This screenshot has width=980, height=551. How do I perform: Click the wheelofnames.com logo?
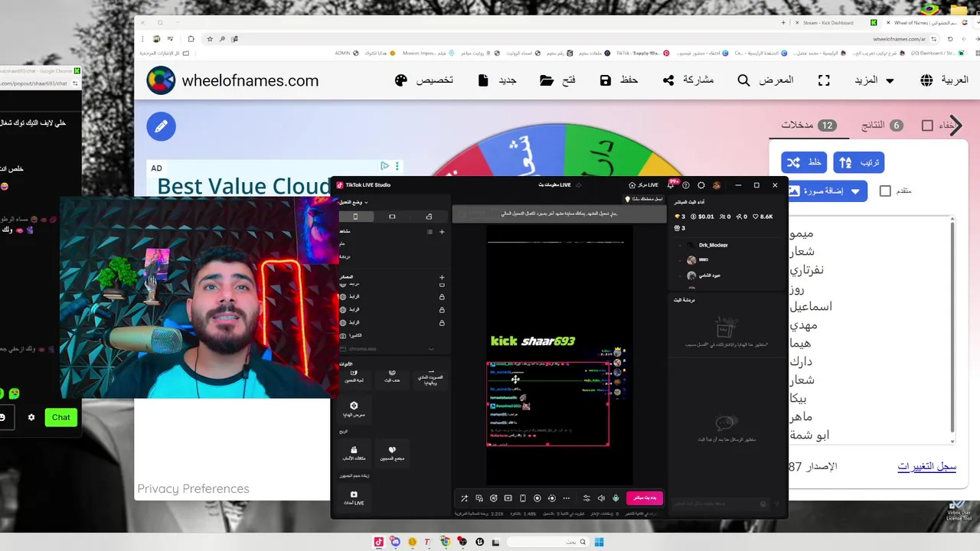point(233,80)
